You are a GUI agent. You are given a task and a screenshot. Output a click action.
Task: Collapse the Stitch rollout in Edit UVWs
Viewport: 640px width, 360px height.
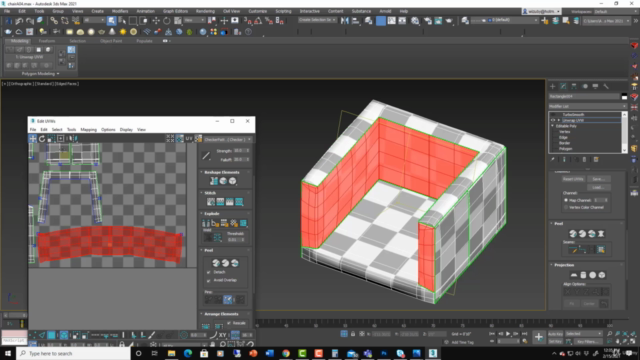[202, 193]
